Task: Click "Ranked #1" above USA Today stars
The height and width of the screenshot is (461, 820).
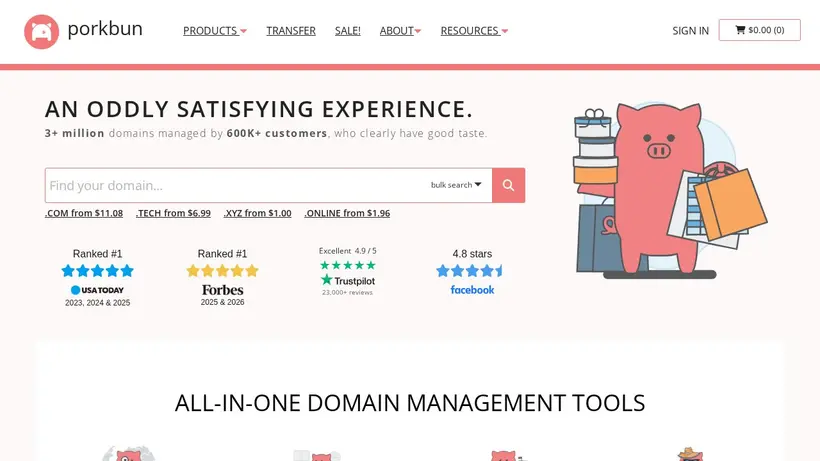Action: [x=97, y=253]
